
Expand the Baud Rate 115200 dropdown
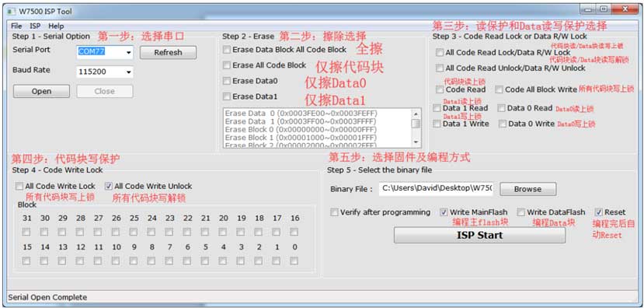[128, 72]
